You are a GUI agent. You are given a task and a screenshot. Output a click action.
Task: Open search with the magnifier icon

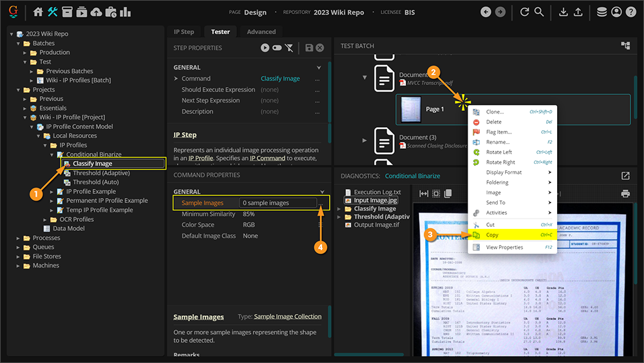tap(539, 12)
